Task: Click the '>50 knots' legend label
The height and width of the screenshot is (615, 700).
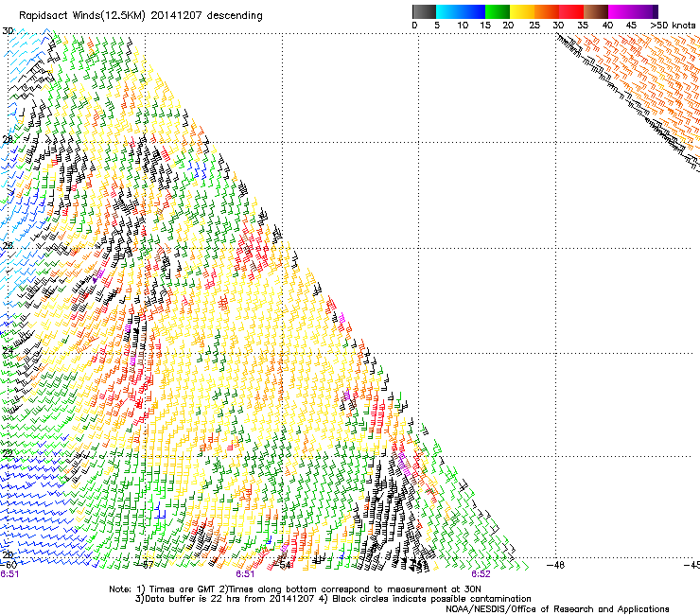Action: (673, 26)
